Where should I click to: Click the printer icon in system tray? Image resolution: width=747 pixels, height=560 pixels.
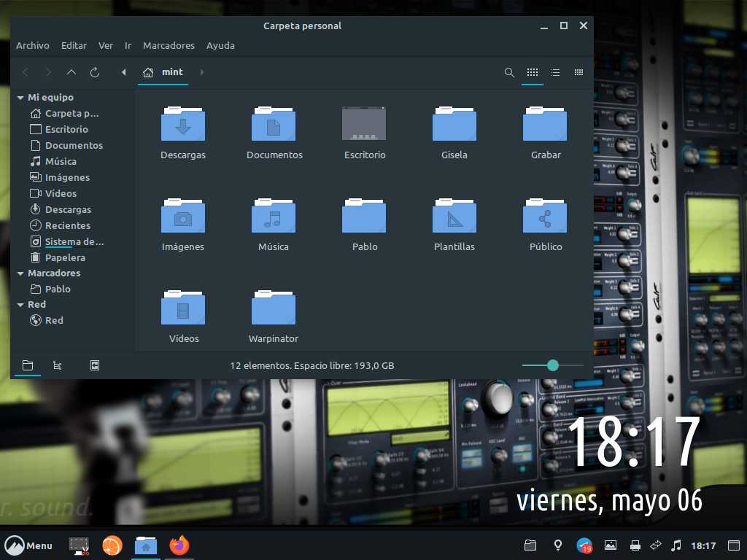(x=635, y=545)
